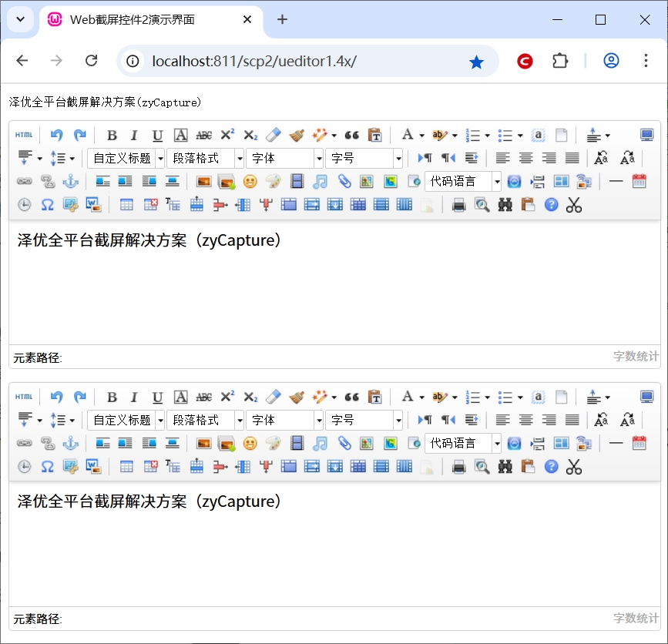Image resolution: width=668 pixels, height=644 pixels.
Task: Toggle italic in top editor
Action: pyautogui.click(x=134, y=135)
